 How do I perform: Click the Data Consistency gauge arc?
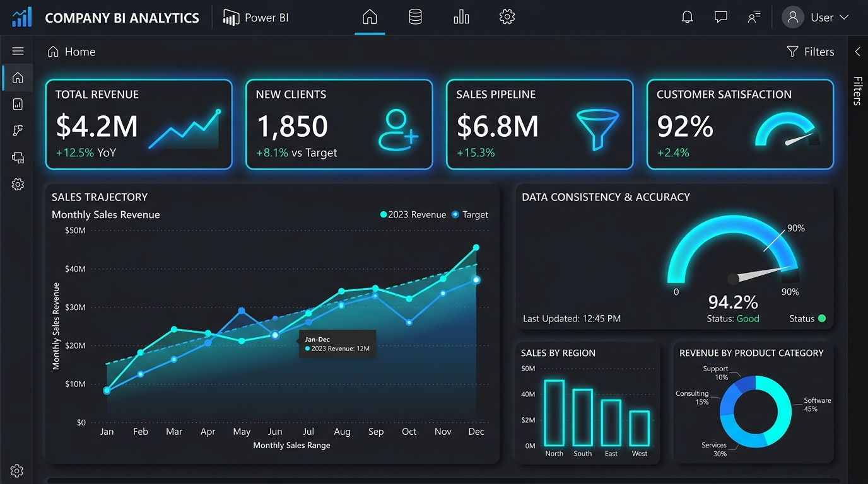(733, 248)
